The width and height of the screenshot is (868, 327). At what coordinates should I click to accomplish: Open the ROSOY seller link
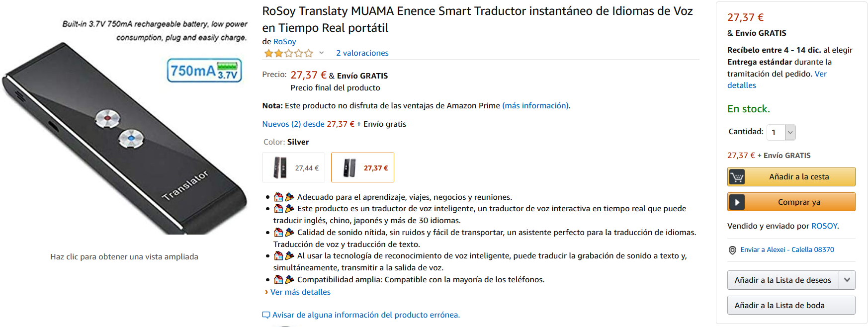(824, 226)
